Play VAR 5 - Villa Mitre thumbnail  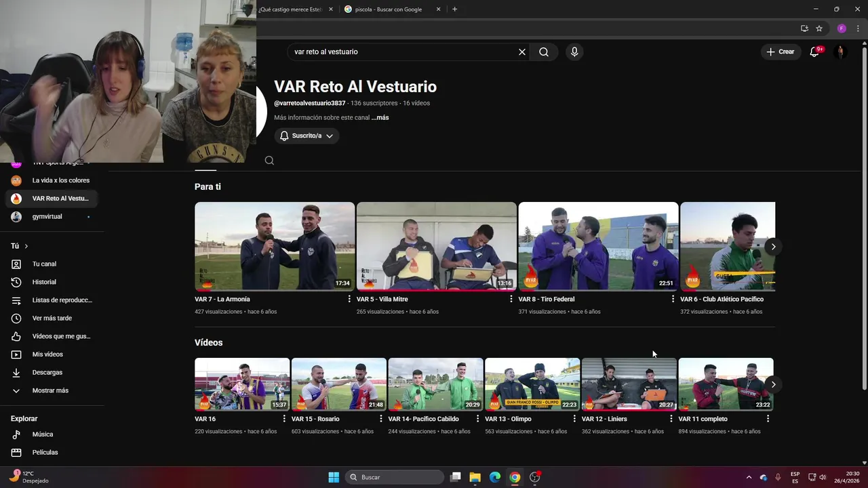pyautogui.click(x=436, y=246)
